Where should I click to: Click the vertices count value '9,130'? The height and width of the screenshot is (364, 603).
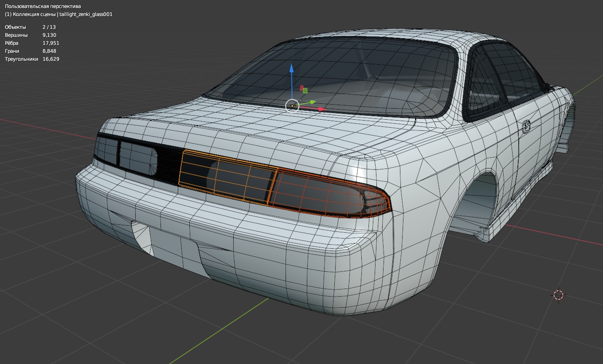(x=49, y=35)
